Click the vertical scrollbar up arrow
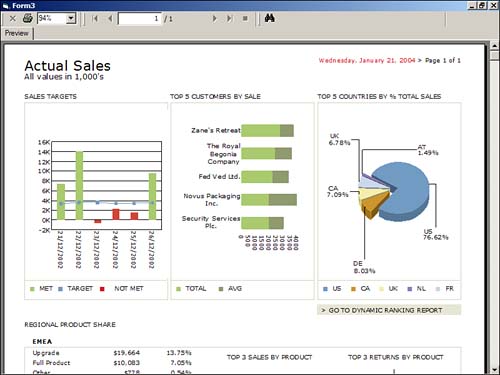Viewport: 500px width, 375px height. 494,46
